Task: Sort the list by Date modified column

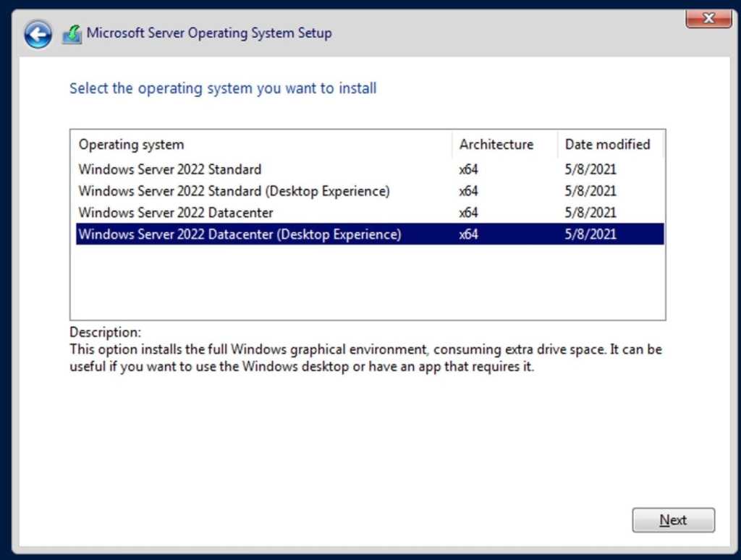Action: pos(608,144)
